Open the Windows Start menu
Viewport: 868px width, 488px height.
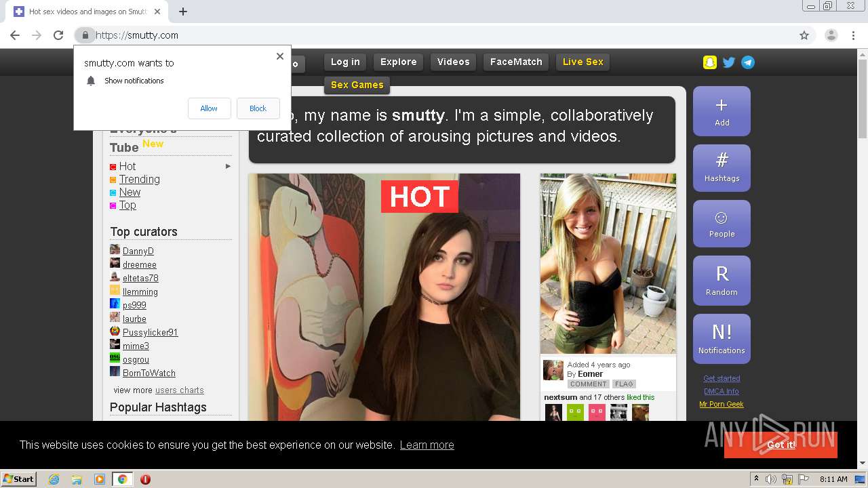point(19,479)
